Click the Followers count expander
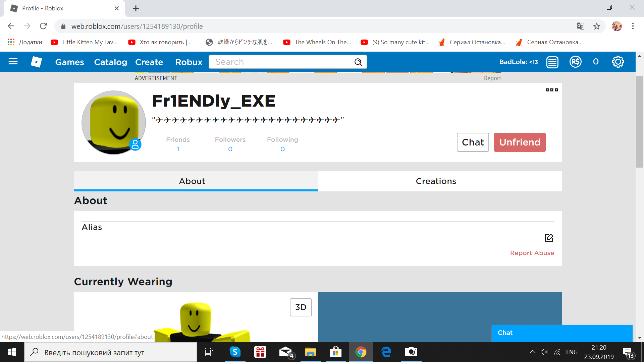Viewport: 644px width, 362px height. 230,149
